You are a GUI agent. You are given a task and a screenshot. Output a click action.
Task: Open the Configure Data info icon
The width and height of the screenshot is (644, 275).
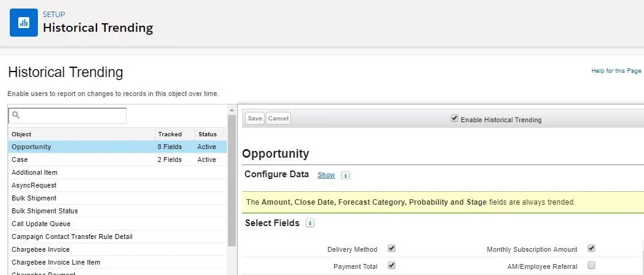(345, 175)
